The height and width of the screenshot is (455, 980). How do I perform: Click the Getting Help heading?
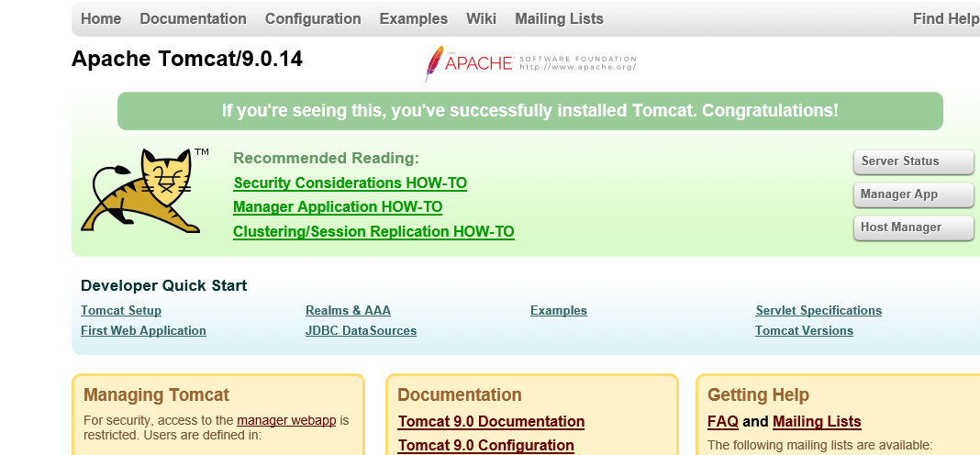click(758, 395)
